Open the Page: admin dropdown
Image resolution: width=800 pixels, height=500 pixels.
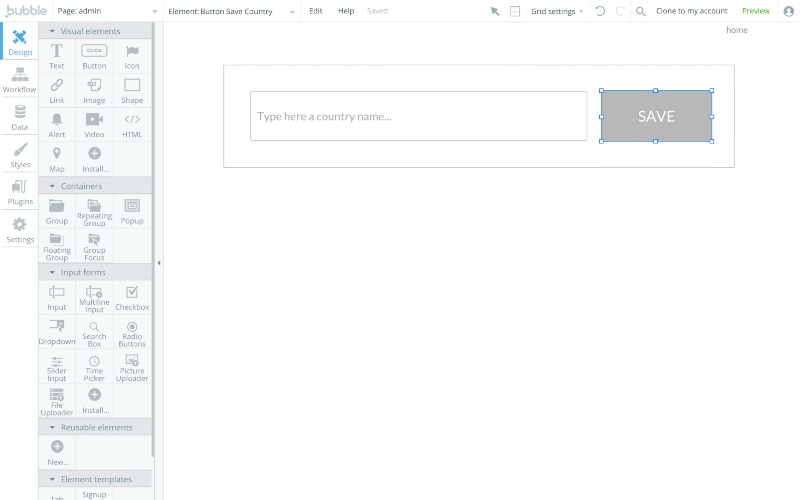[x=107, y=11]
